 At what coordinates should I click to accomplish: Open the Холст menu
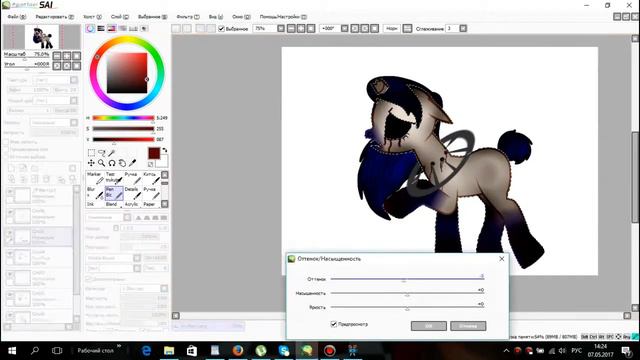tap(93, 17)
